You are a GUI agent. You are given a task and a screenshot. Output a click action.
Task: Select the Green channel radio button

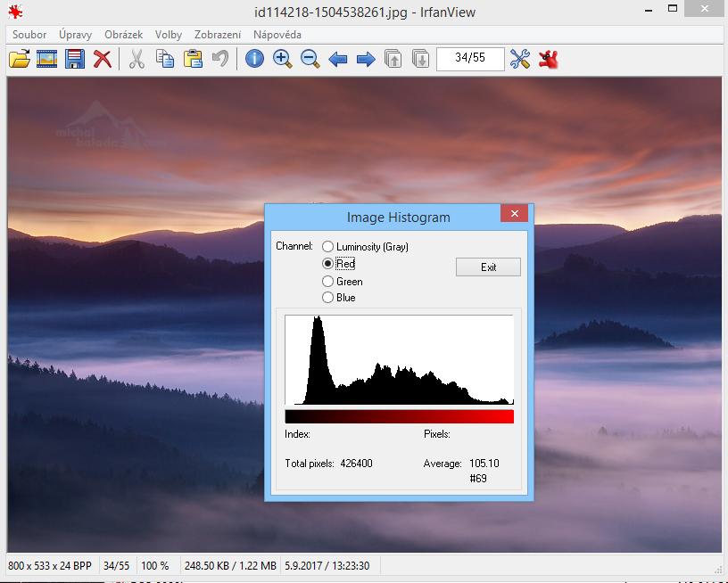(x=328, y=282)
